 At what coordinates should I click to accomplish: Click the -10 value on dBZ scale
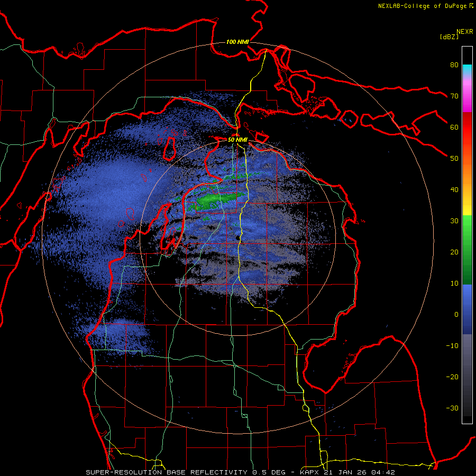click(x=452, y=346)
